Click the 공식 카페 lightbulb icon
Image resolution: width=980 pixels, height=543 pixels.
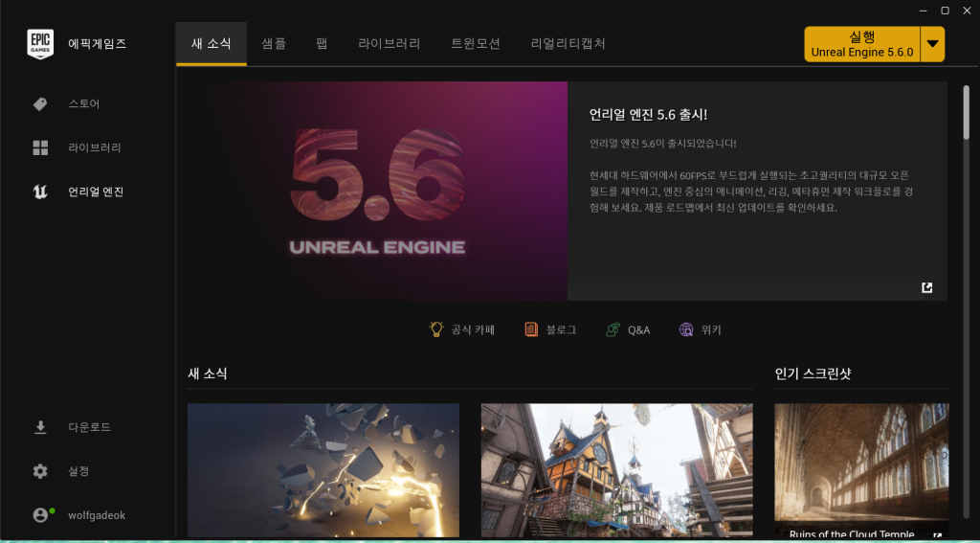[436, 329]
